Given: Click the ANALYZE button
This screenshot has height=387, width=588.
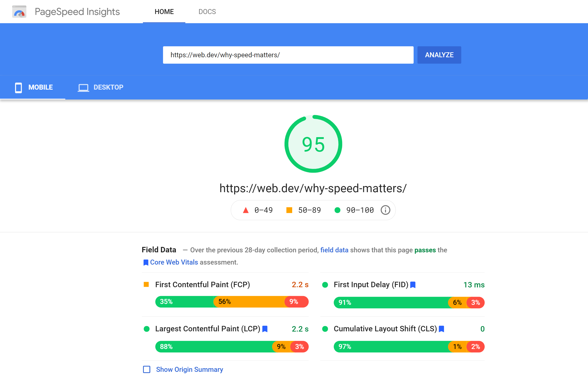Looking at the screenshot, I should pos(439,55).
